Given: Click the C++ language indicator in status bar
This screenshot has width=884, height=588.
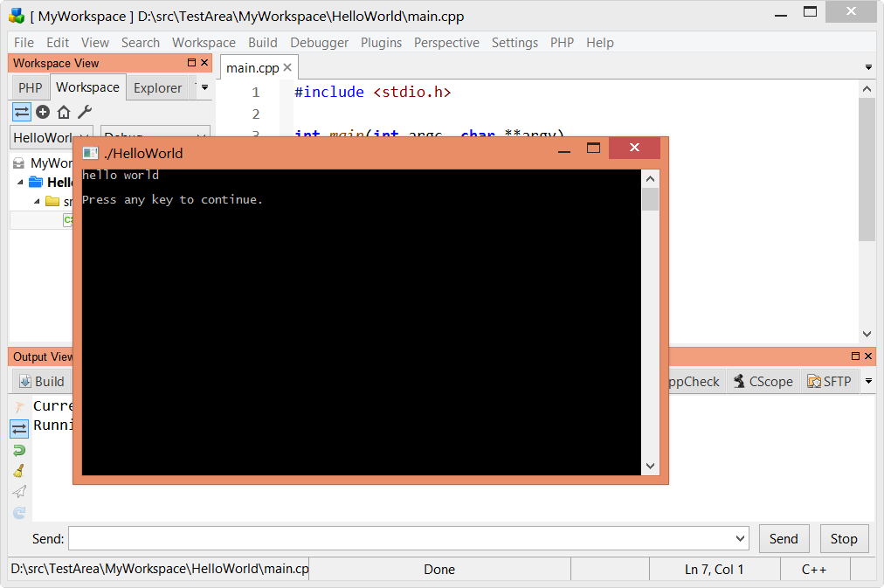Looking at the screenshot, I should point(814,570).
